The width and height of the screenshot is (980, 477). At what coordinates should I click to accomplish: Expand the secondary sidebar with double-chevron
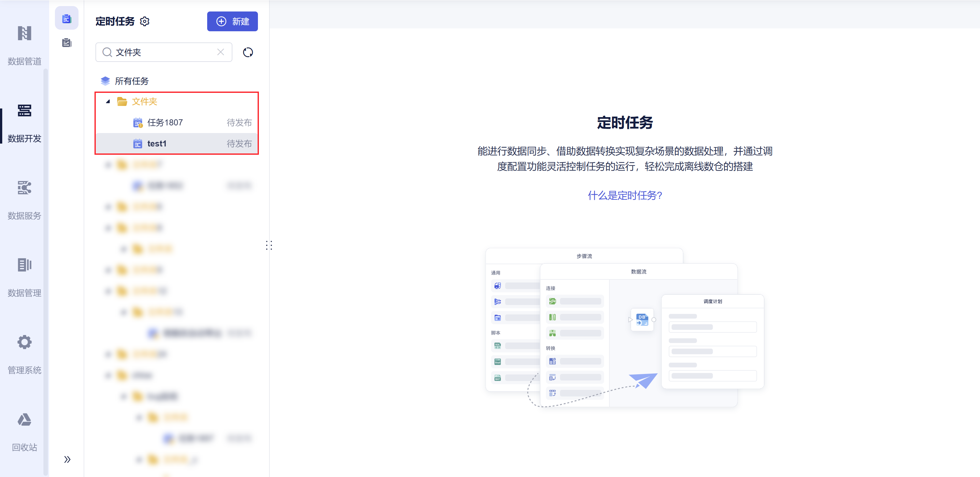click(x=67, y=459)
